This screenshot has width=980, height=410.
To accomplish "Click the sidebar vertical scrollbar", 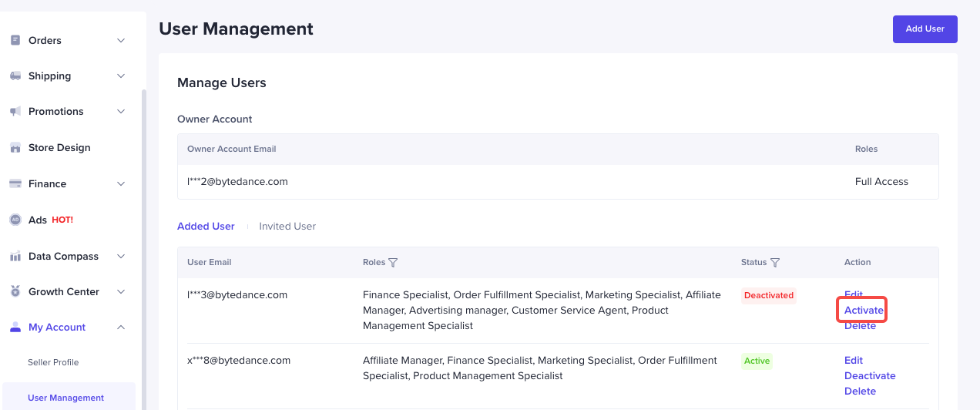I will tap(143, 231).
